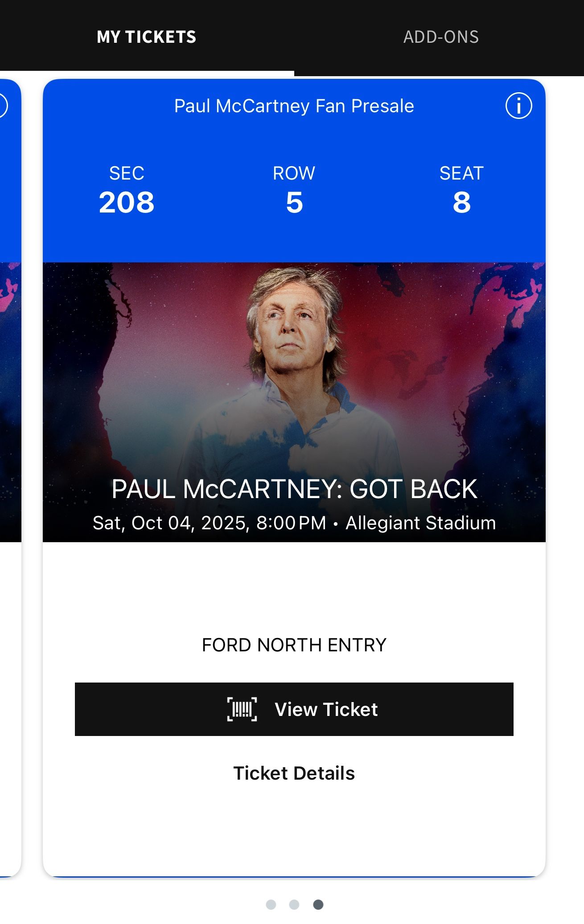Open the ADD-ONS tab
This screenshot has height=924, width=584.
click(x=441, y=37)
